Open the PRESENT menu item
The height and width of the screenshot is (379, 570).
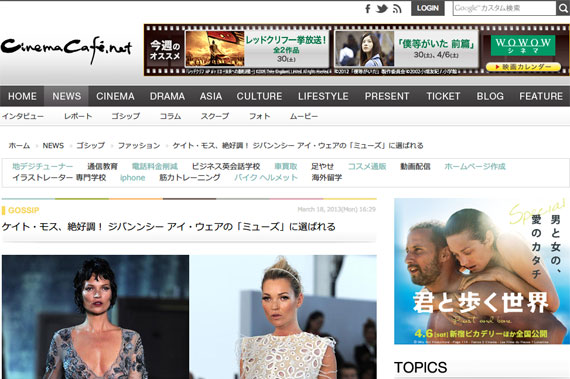(387, 96)
